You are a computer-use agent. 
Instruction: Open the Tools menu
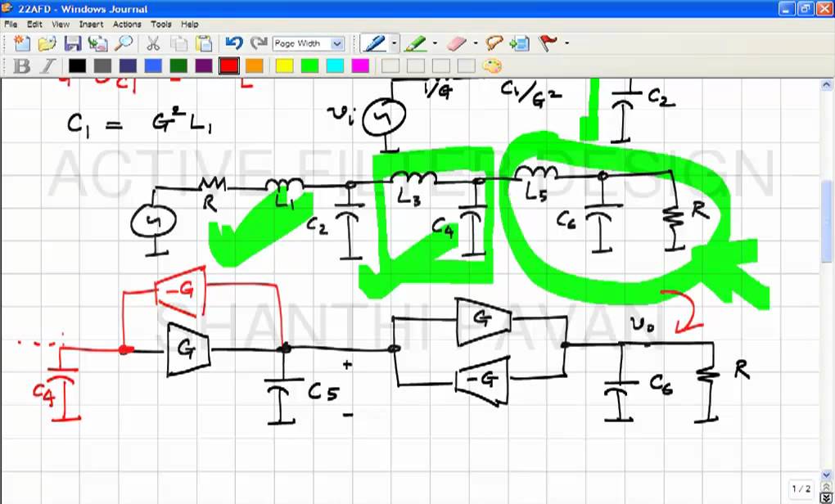tap(160, 24)
